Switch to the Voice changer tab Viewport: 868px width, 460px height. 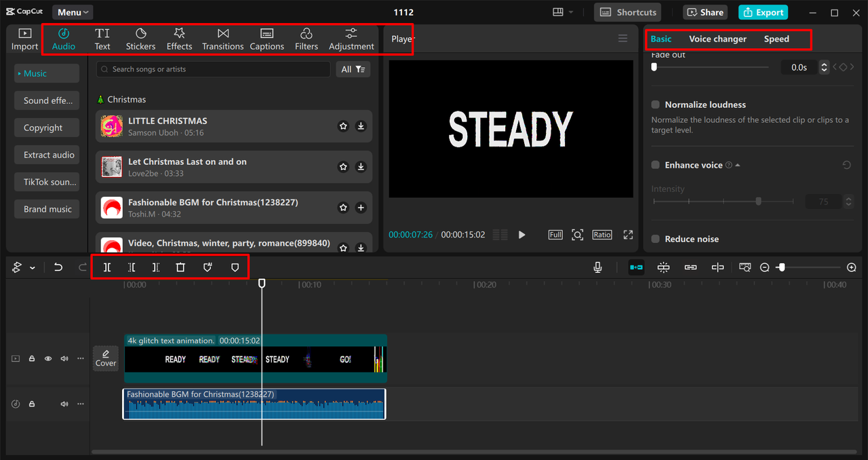click(x=717, y=39)
